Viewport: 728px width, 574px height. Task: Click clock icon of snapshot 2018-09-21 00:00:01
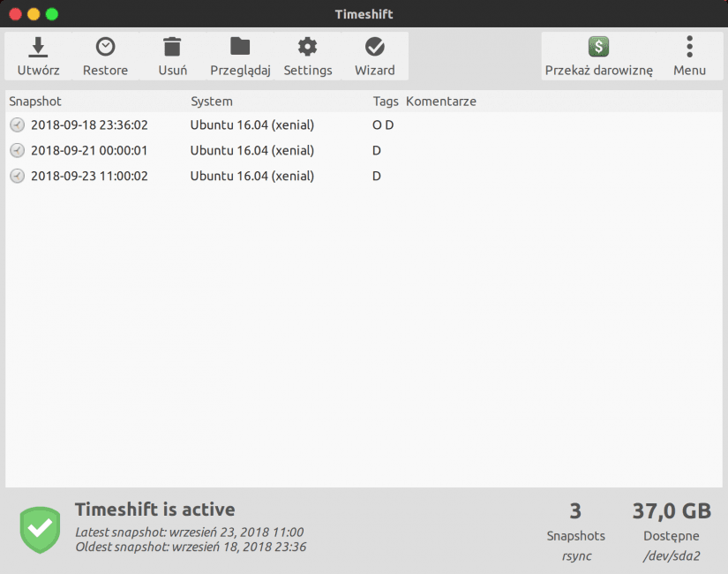pyautogui.click(x=17, y=151)
